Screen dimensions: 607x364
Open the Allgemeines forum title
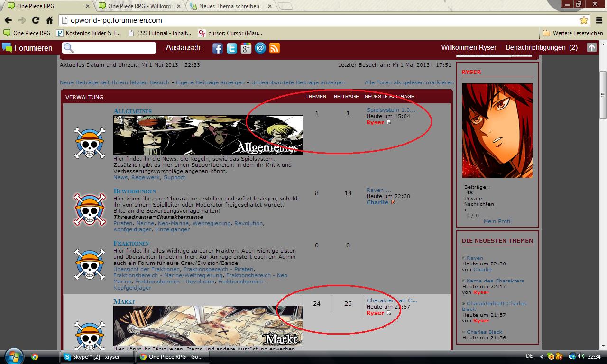click(x=132, y=111)
